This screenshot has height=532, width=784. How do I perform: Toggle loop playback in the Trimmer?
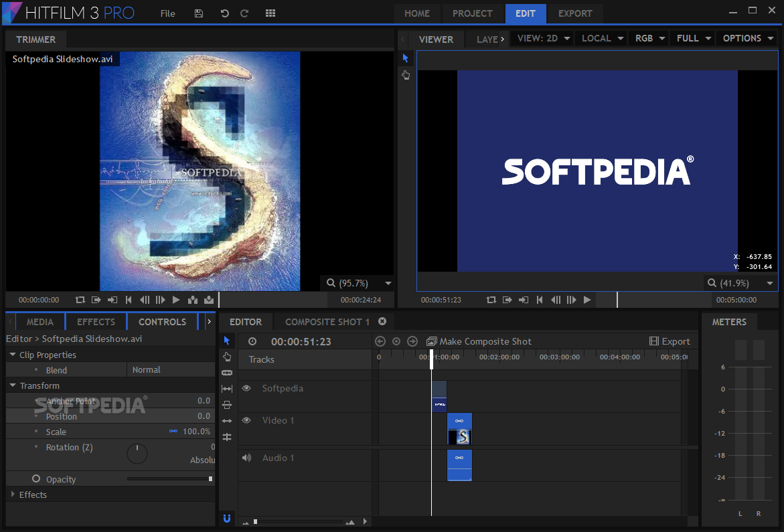point(80,300)
